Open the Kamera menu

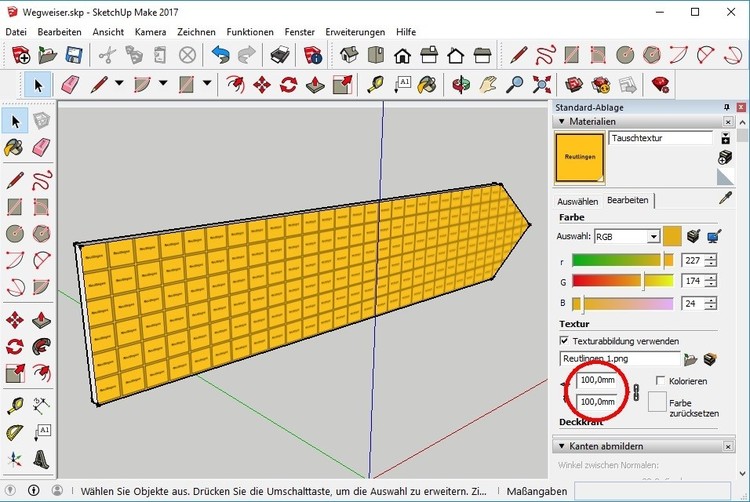pos(150,32)
